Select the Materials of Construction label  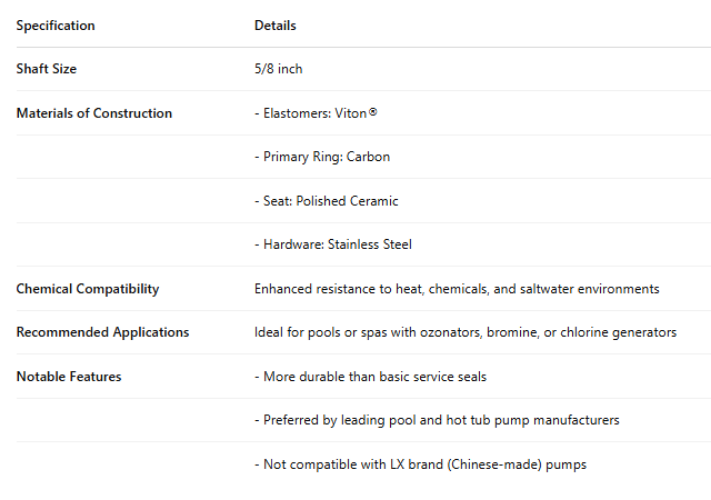coord(94,113)
